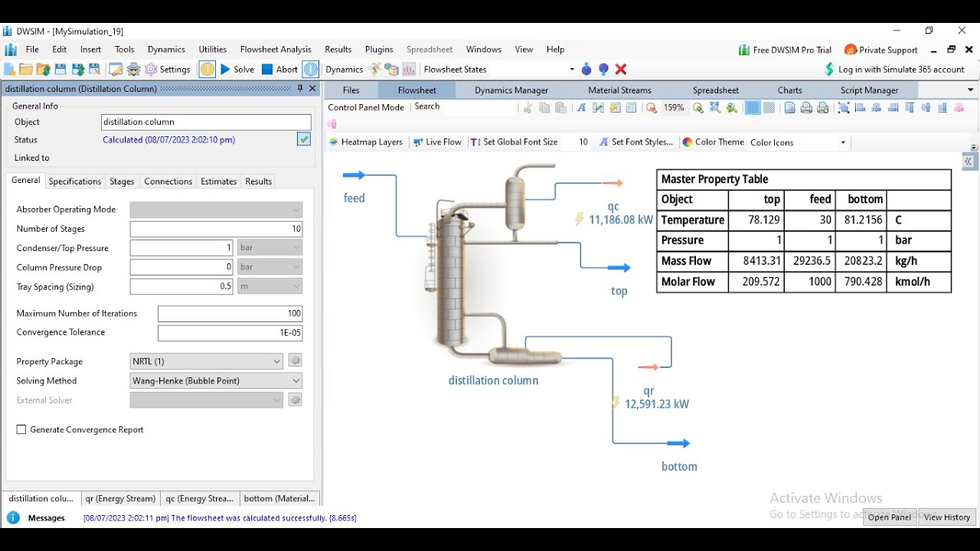Toggle the yellow calculator-enabled circle icon

click(x=207, y=70)
